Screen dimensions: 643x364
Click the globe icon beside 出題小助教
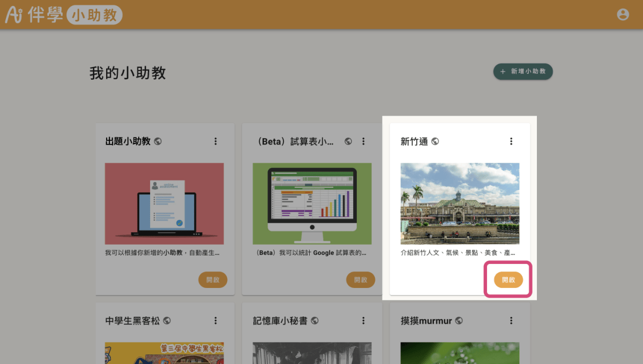point(158,141)
